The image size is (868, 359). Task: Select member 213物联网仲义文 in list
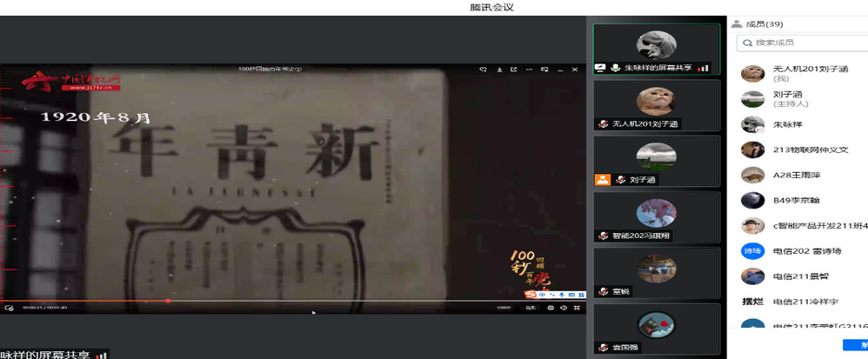[809, 150]
